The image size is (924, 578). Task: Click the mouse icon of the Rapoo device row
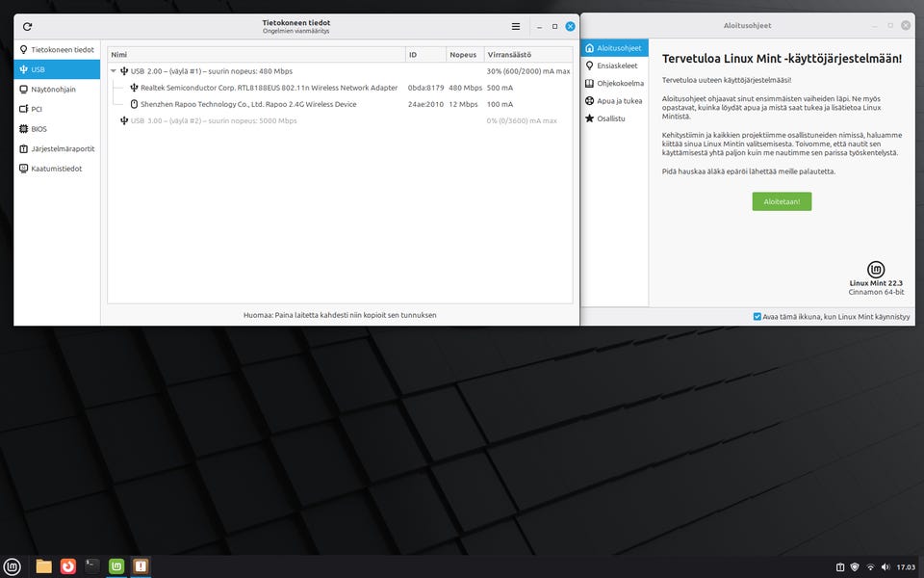point(134,104)
